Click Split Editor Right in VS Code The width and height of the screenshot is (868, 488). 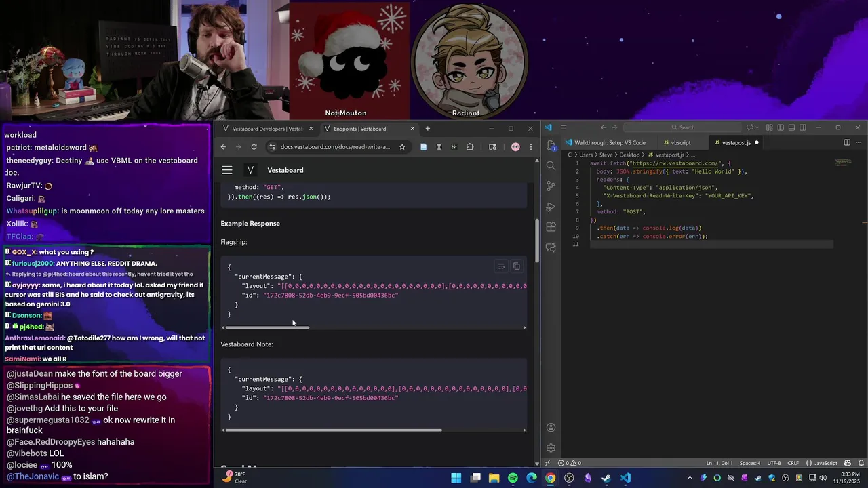coord(847,142)
